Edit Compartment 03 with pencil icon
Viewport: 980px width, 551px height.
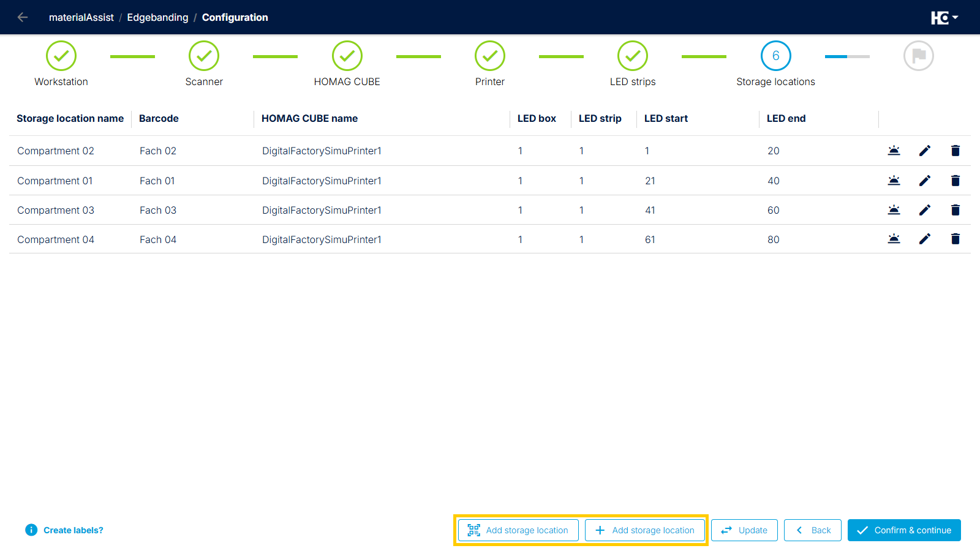925,210
